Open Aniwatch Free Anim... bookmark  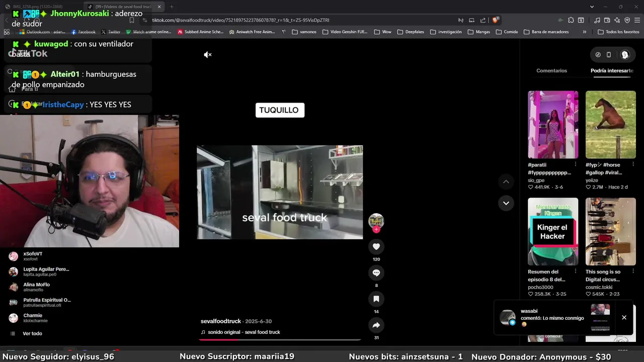click(252, 32)
